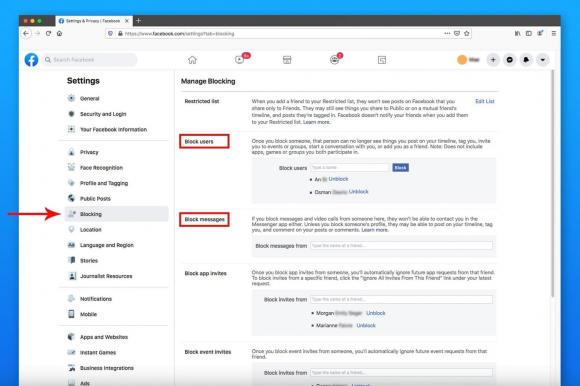Click the page vertical scrollbar
This screenshot has width=580, height=386.
click(x=553, y=184)
